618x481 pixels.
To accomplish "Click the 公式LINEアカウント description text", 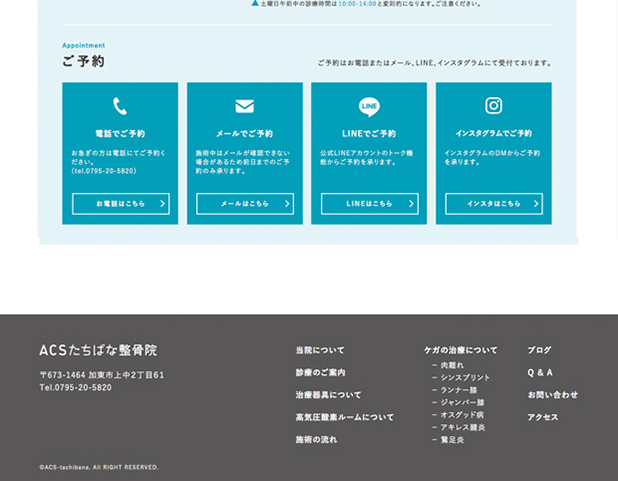I will point(367,157).
